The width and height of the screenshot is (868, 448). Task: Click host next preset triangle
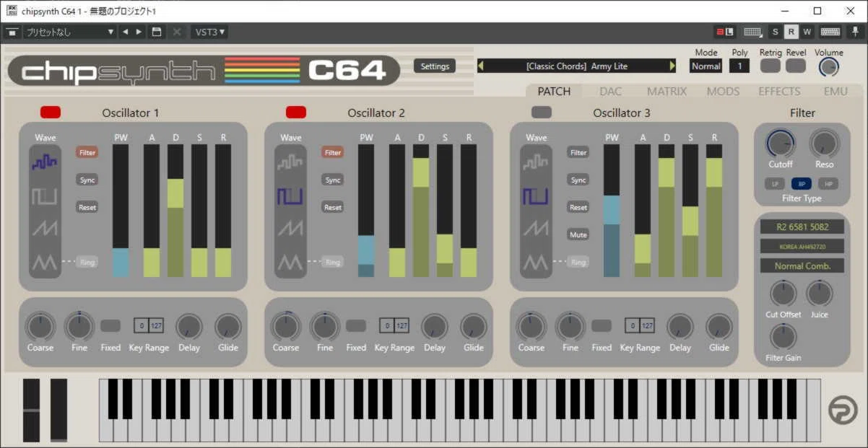point(139,32)
